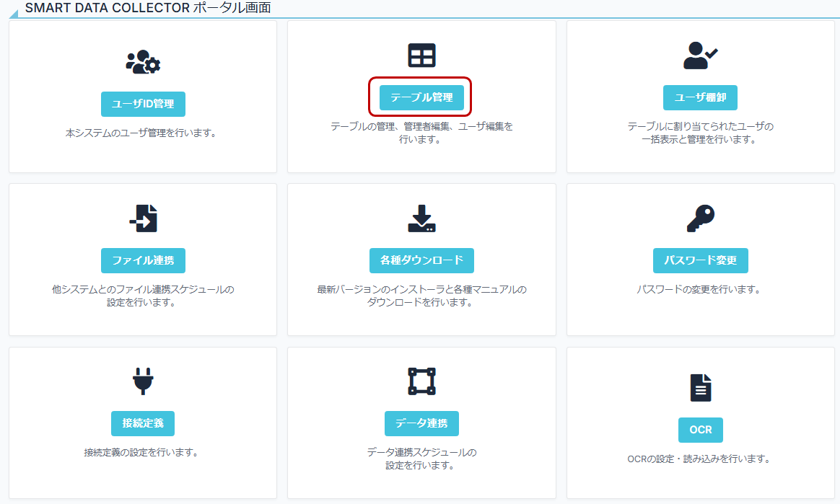Open the ユーザID管理 button
The height and width of the screenshot is (504, 840).
143,104
